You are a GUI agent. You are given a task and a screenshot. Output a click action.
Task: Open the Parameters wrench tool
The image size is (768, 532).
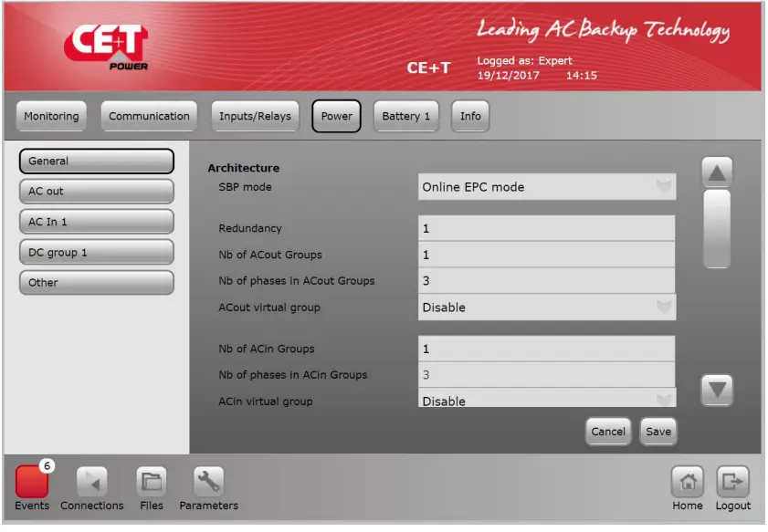coord(207,484)
